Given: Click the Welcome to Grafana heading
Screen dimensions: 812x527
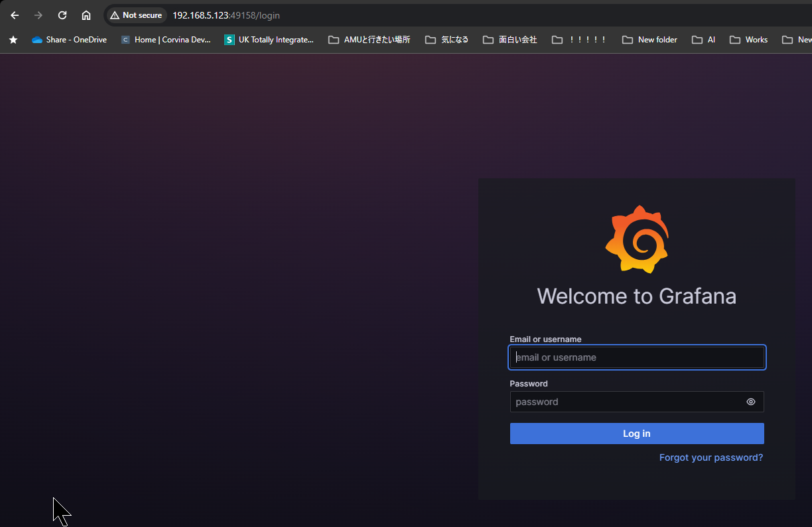Looking at the screenshot, I should (x=637, y=296).
